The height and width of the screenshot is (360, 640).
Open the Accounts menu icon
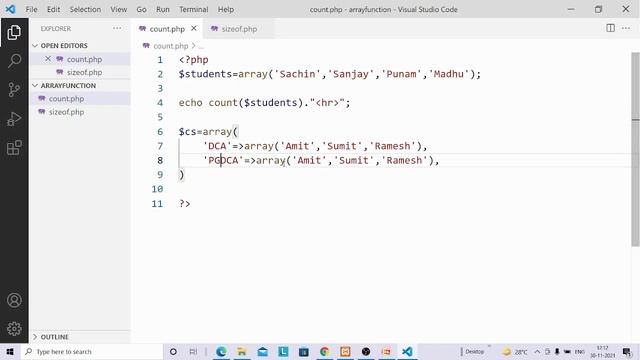coord(14,300)
